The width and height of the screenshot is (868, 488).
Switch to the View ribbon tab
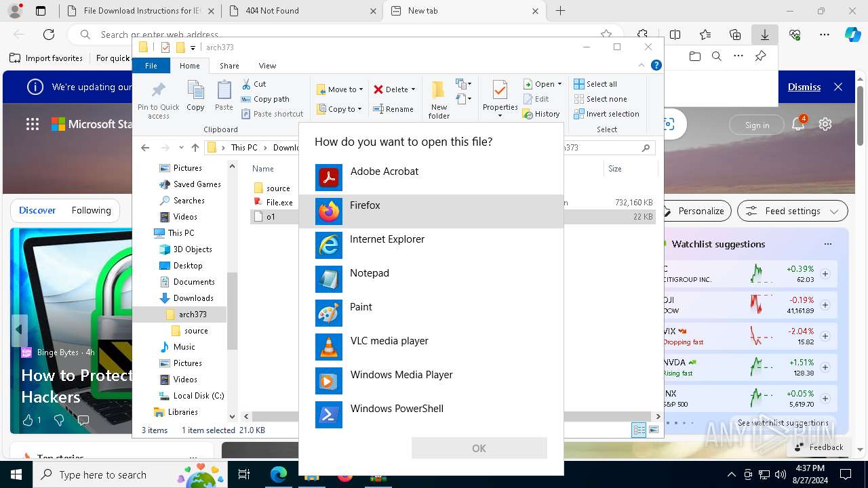[x=267, y=66]
